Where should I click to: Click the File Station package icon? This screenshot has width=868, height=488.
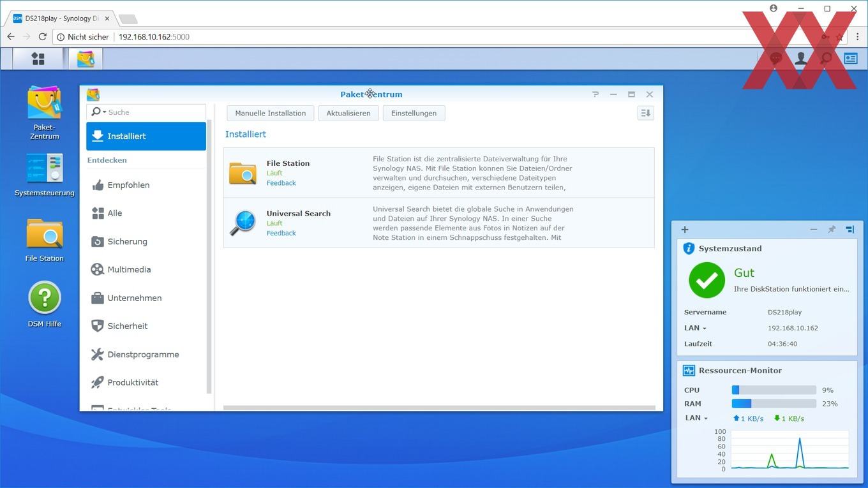pos(243,172)
